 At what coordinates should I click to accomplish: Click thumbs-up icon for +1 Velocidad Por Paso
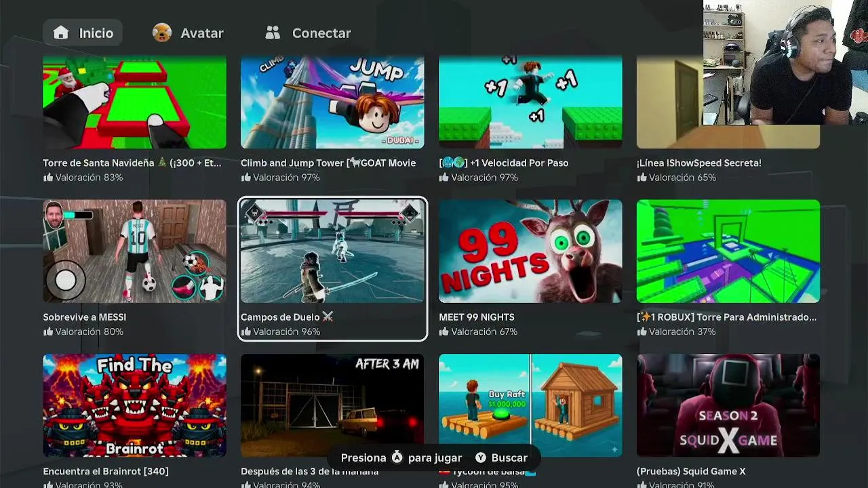pyautogui.click(x=443, y=178)
